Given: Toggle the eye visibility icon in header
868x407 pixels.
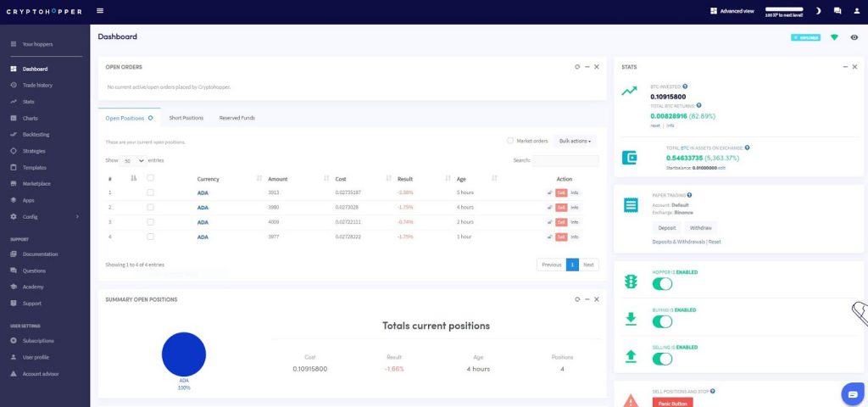Looking at the screenshot, I should (854, 37).
